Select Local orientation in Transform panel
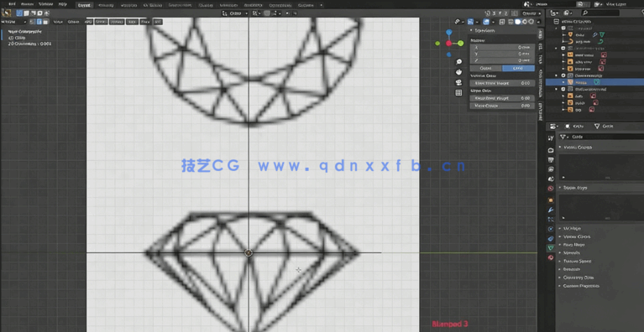The height and width of the screenshot is (332, 644). coord(518,68)
